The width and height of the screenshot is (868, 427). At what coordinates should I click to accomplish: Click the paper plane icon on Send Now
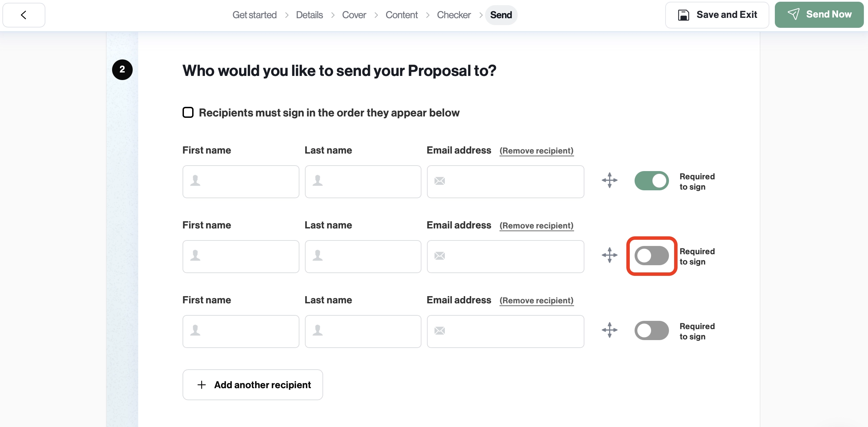coord(794,14)
